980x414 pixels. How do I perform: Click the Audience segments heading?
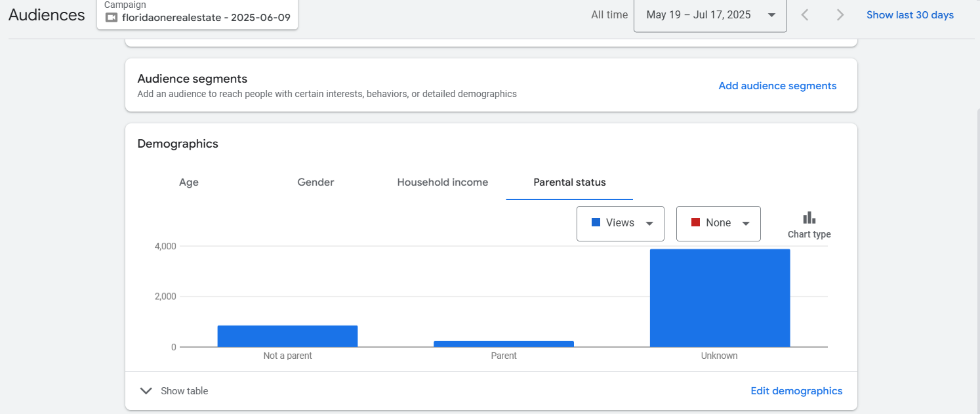pyautogui.click(x=192, y=79)
